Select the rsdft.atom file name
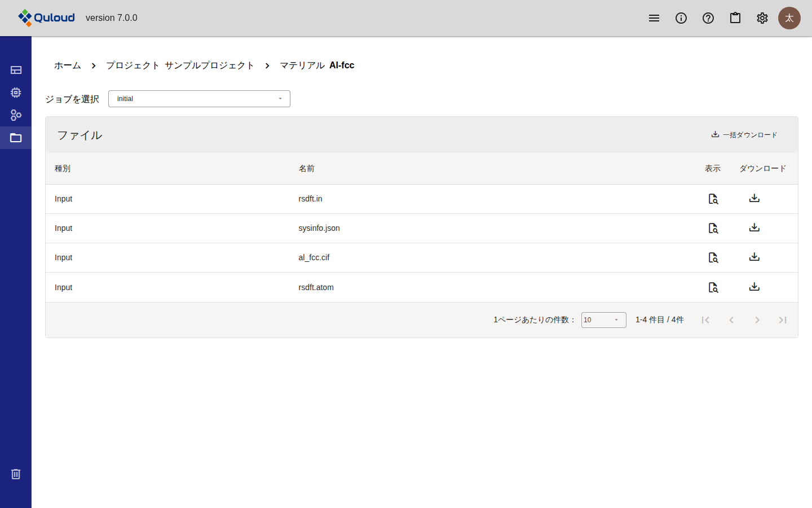The height and width of the screenshot is (508, 812). pos(316,287)
